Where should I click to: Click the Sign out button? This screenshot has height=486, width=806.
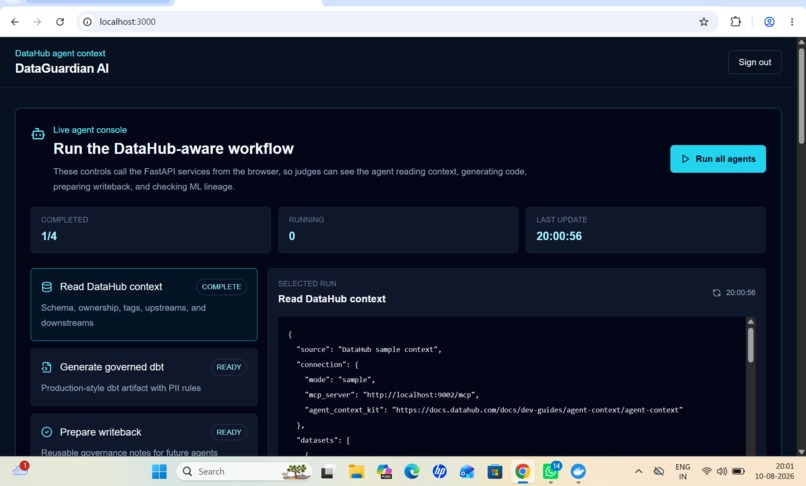755,62
